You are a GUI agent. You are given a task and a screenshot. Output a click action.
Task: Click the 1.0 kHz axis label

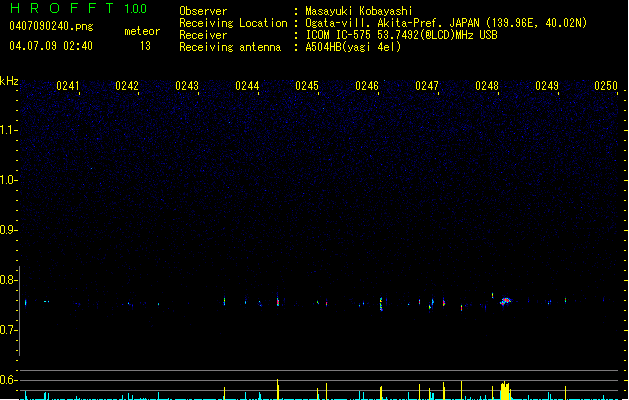pos(9,180)
